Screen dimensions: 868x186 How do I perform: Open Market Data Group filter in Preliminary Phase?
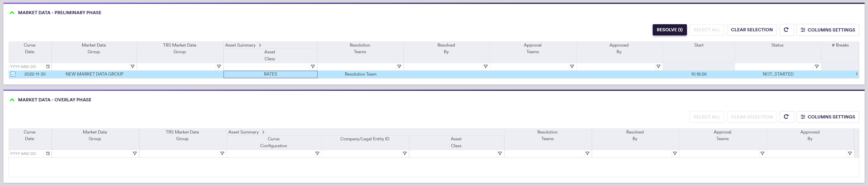click(132, 67)
